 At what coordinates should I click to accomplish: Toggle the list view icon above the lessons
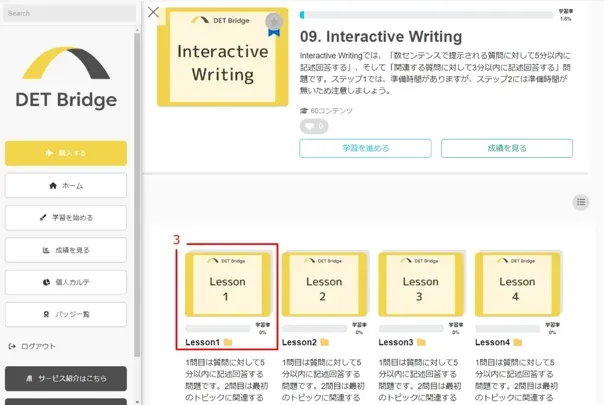click(581, 202)
